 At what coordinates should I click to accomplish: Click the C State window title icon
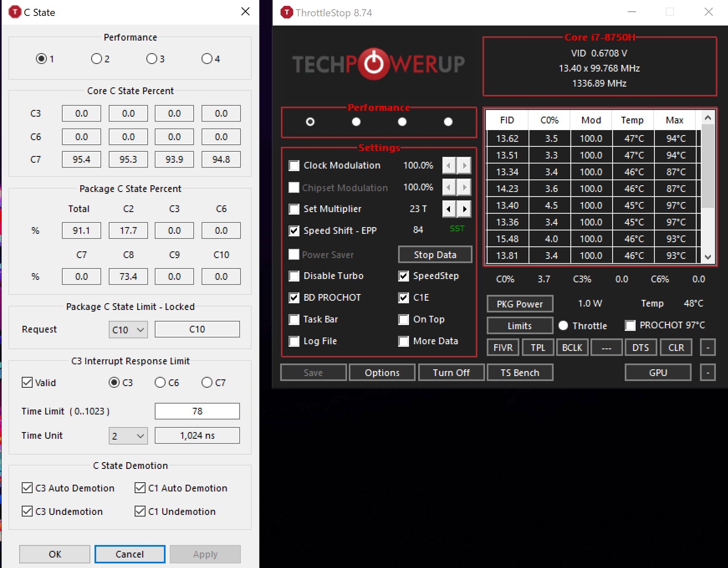[15, 12]
